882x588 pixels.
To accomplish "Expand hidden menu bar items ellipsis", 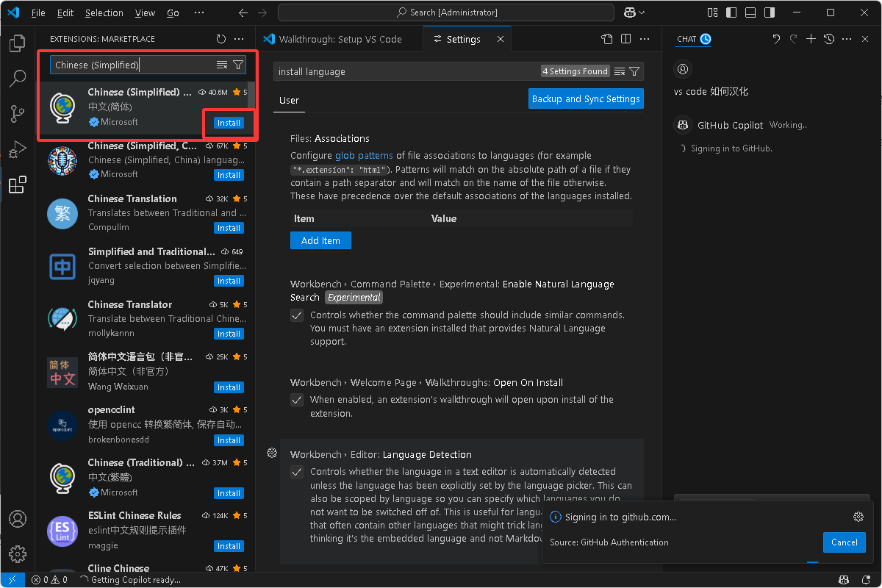I will click(199, 12).
